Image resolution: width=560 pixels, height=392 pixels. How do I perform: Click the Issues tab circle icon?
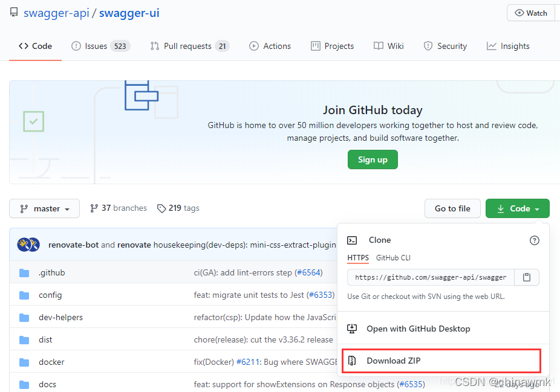76,46
